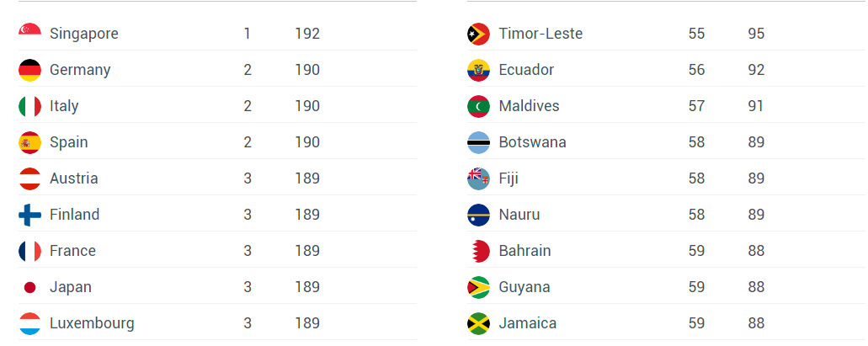Click the Singapore flag icon

tap(29, 34)
